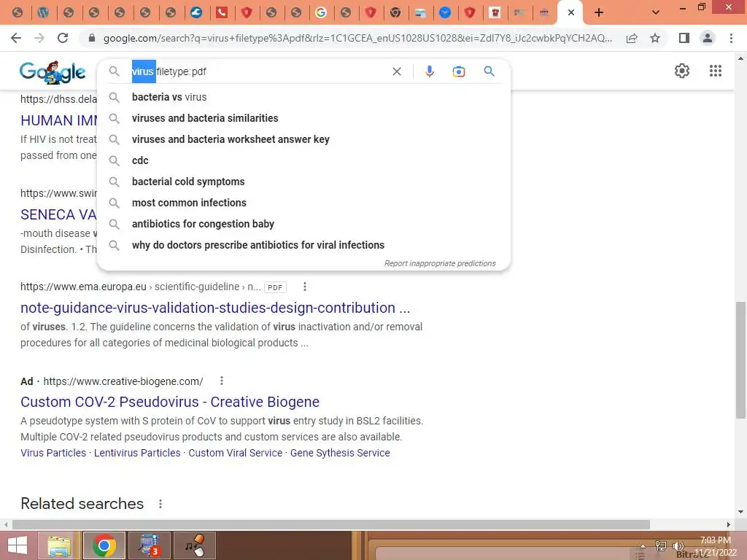
Task: Go back to the previous page
Action: (16, 38)
